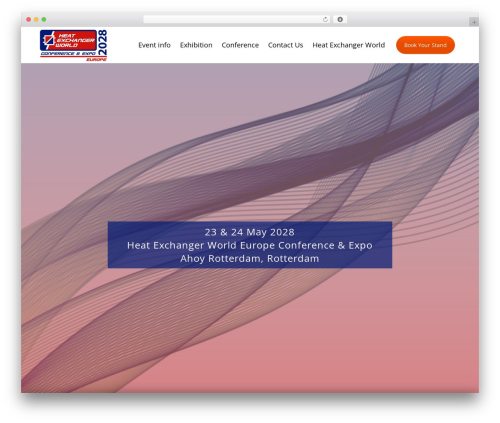The image size is (500, 423).
Task: Click the browser address bar
Action: (237, 20)
